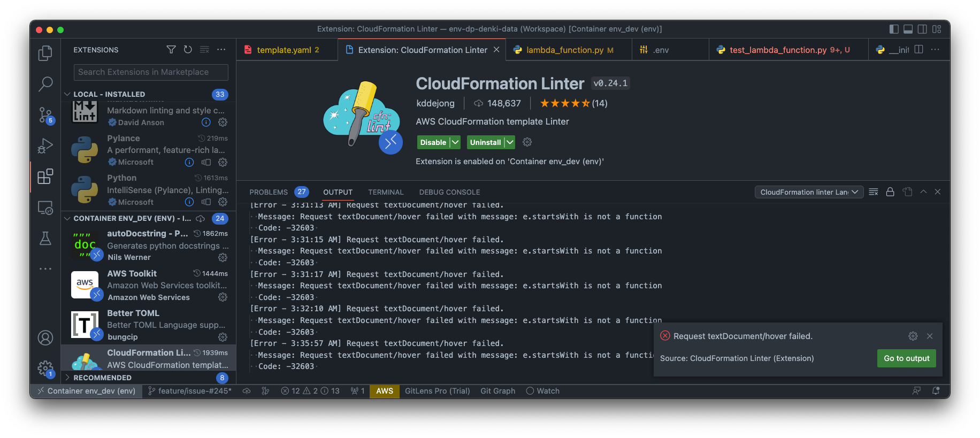The height and width of the screenshot is (438, 980).
Task: Switch to the lambda_function.py tab
Action: [x=569, y=50]
